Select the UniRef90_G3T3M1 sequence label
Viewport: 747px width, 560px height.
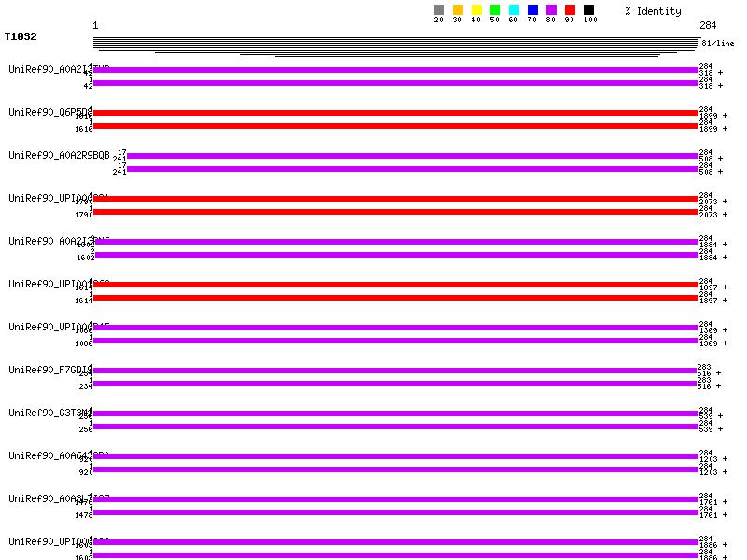[x=50, y=413]
